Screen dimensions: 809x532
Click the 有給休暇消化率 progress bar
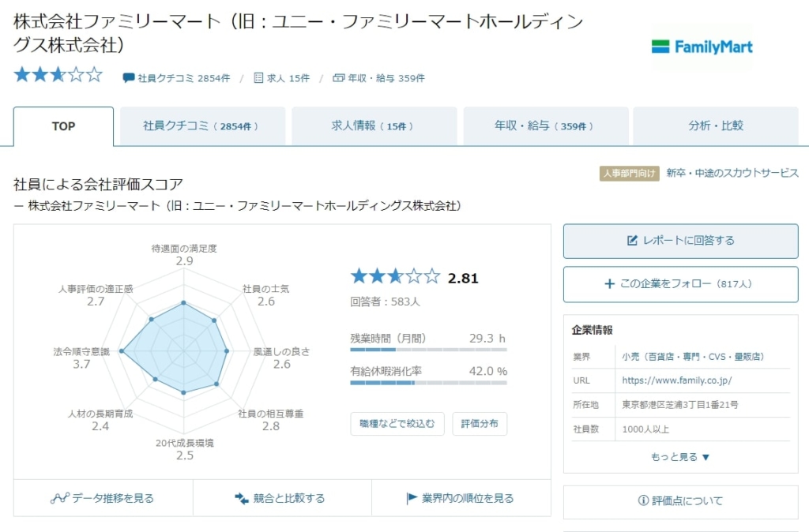pos(428,383)
